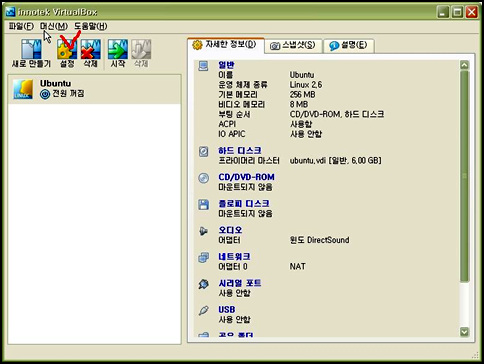Click the 전원 꺼짐 status text
This screenshot has width=484, height=364.
[68, 94]
